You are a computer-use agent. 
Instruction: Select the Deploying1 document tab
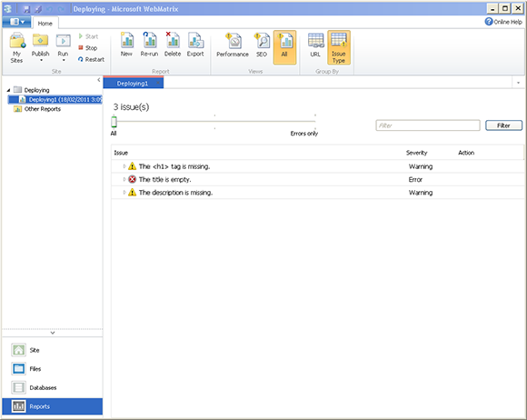point(133,84)
